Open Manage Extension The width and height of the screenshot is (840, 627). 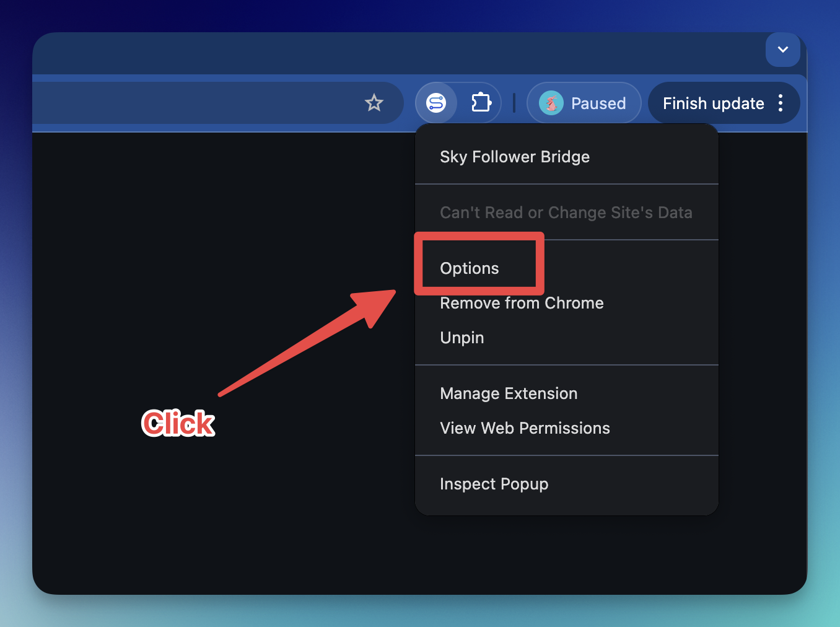pos(508,393)
